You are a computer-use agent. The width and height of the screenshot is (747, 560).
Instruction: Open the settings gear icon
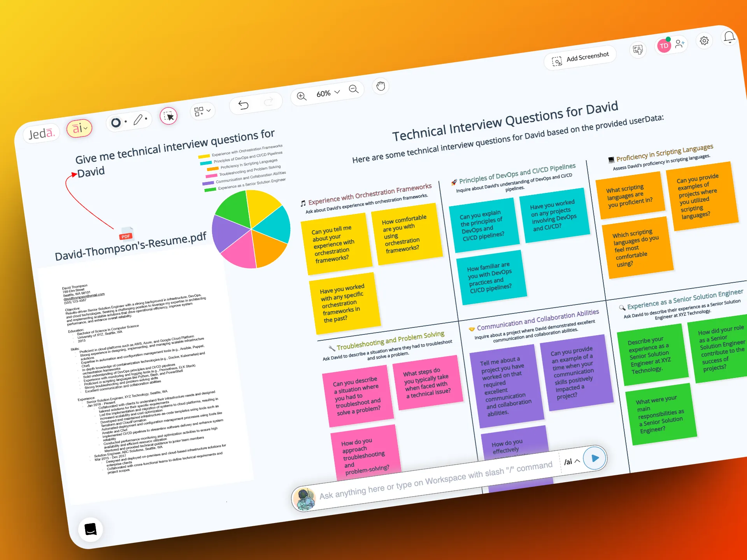704,41
